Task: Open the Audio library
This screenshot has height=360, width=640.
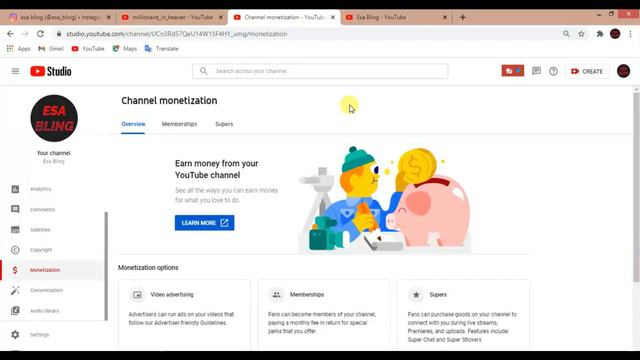Action: tap(44, 311)
